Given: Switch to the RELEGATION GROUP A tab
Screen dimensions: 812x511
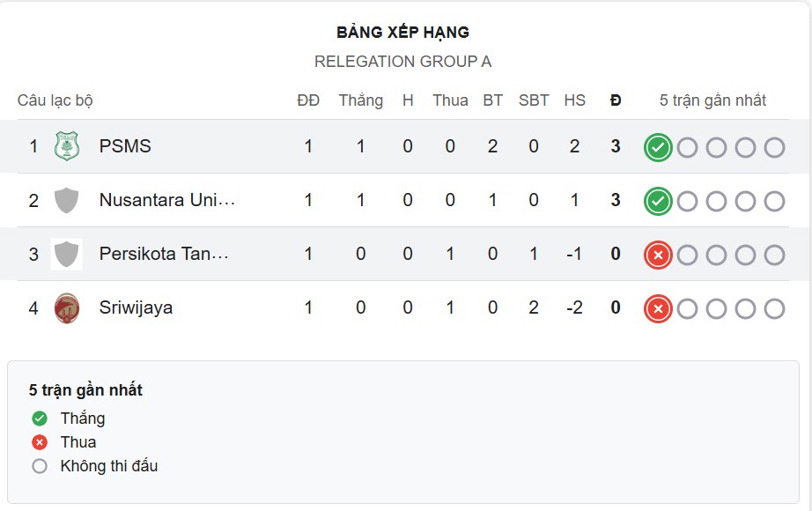Looking at the screenshot, I should 405,62.
